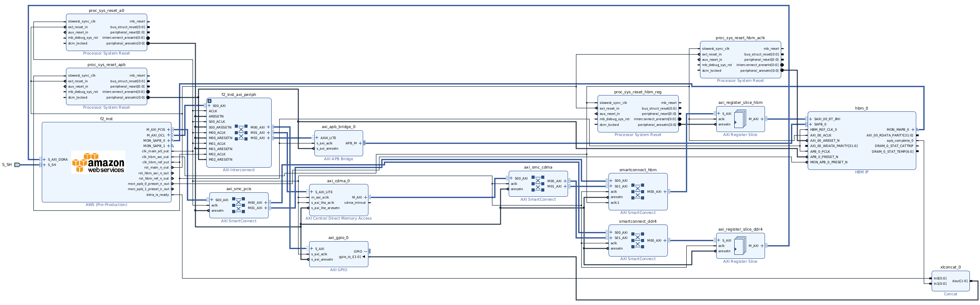Click the crossbar icon in smartconnect_hbm
The height and width of the screenshot is (305, 980).
pos(638,191)
